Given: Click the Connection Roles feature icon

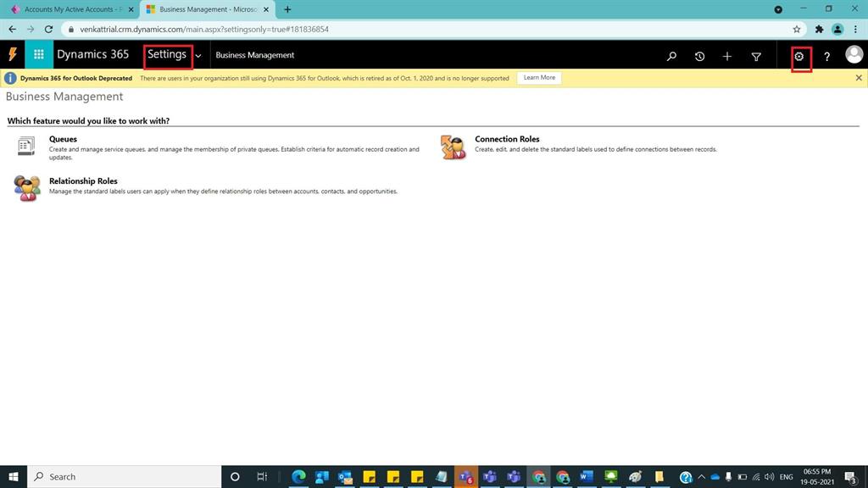Looking at the screenshot, I should click(x=453, y=147).
